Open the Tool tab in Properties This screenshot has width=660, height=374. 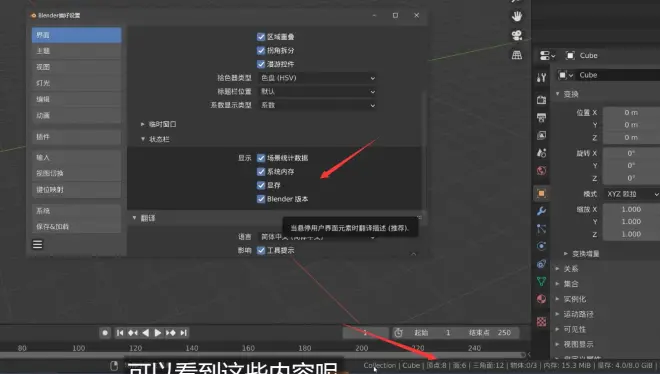pos(541,77)
